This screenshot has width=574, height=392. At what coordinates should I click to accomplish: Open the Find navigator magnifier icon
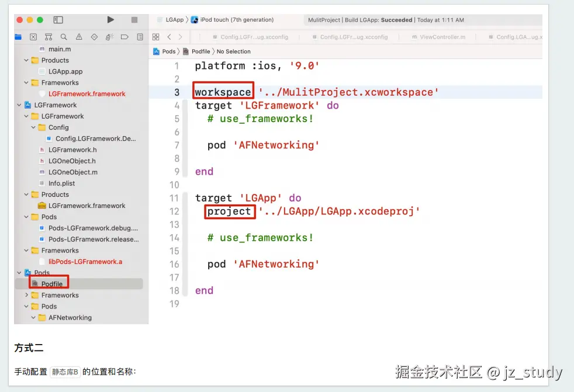click(x=64, y=37)
